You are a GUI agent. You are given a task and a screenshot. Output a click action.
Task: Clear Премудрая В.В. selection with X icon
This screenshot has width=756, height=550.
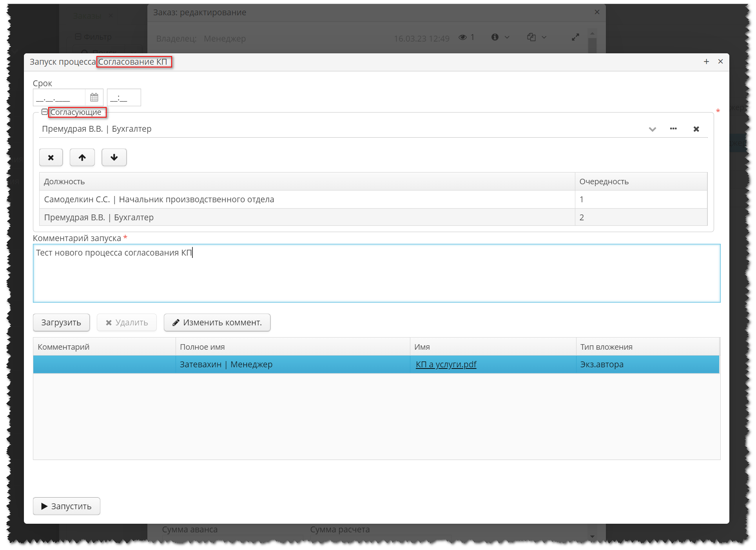click(696, 129)
